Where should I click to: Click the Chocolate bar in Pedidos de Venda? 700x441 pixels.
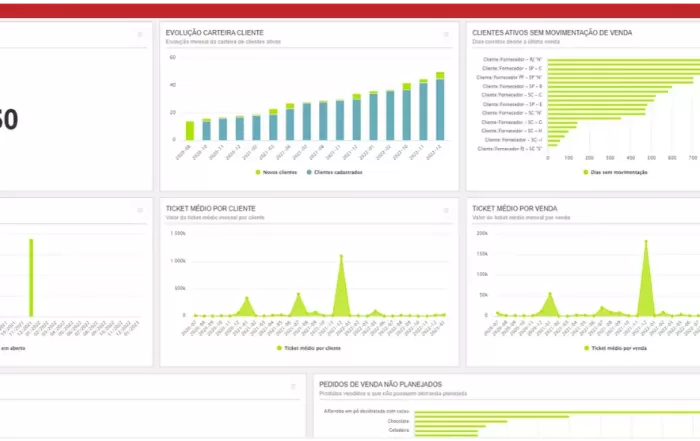click(490, 420)
